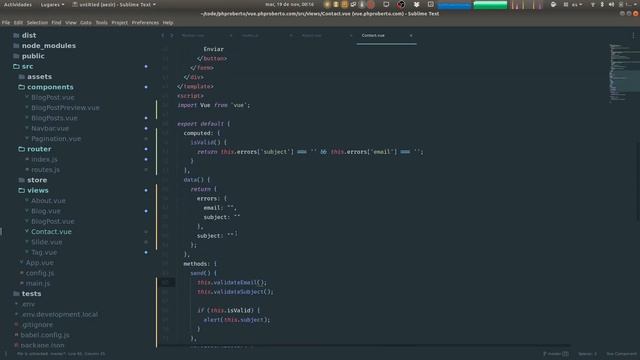Click the git master branch indicator in status bar
This screenshot has height=360, width=640.
coord(556,354)
